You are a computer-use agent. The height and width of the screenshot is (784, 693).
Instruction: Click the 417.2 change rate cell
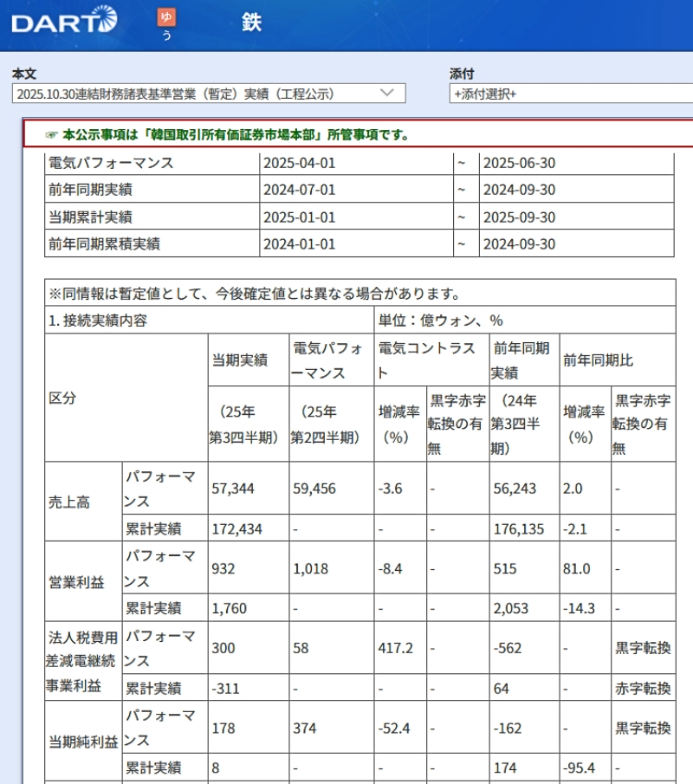pos(396,648)
